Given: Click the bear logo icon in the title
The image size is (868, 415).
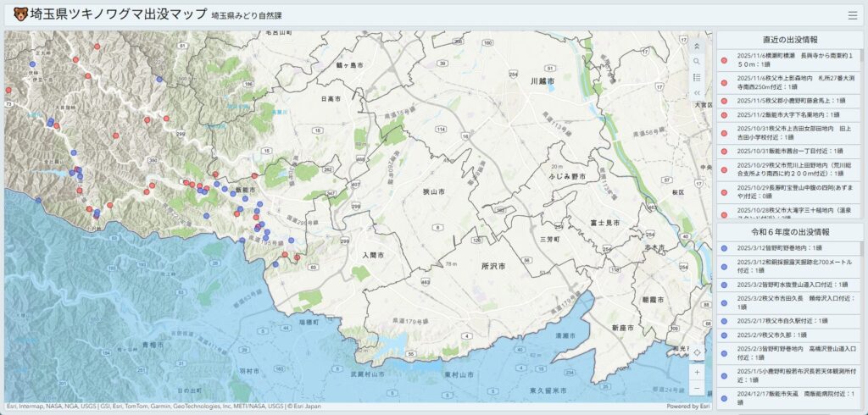Looking at the screenshot, I should tap(19, 14).
